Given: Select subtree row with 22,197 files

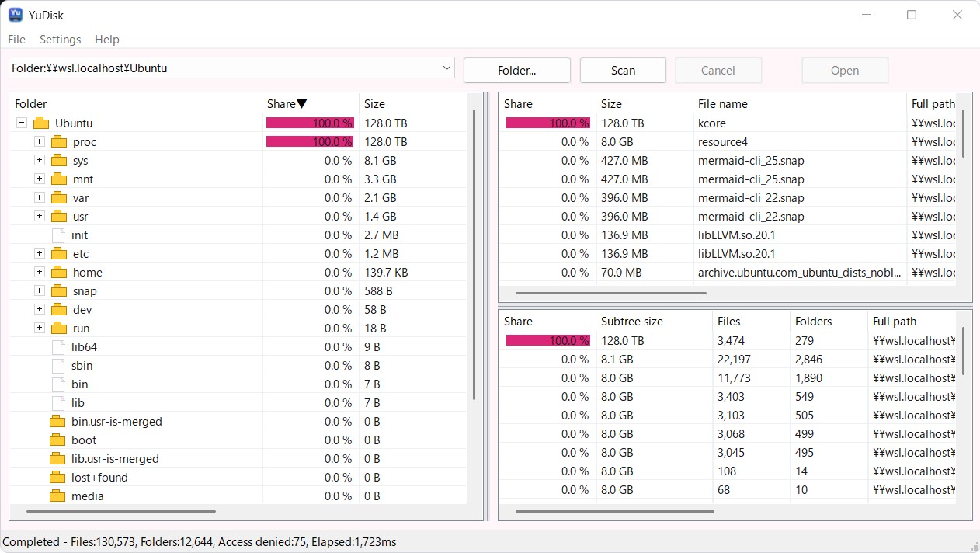Looking at the screenshot, I should coord(727,359).
